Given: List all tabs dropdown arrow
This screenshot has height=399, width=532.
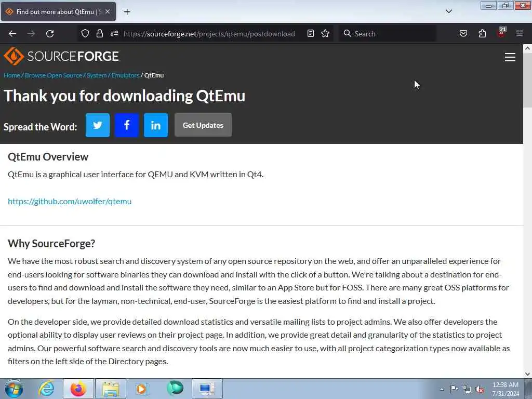Looking at the screenshot, I should 448,11.
